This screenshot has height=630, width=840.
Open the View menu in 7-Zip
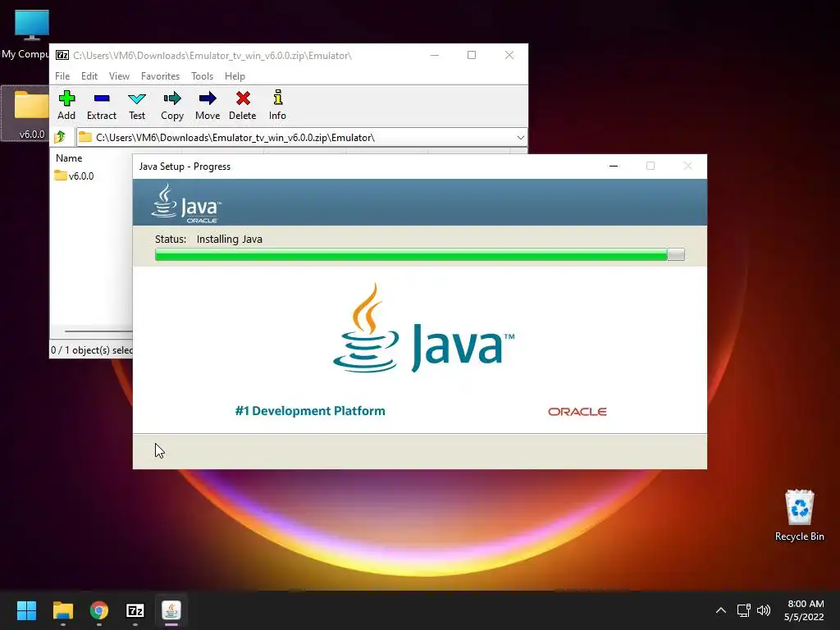click(119, 76)
